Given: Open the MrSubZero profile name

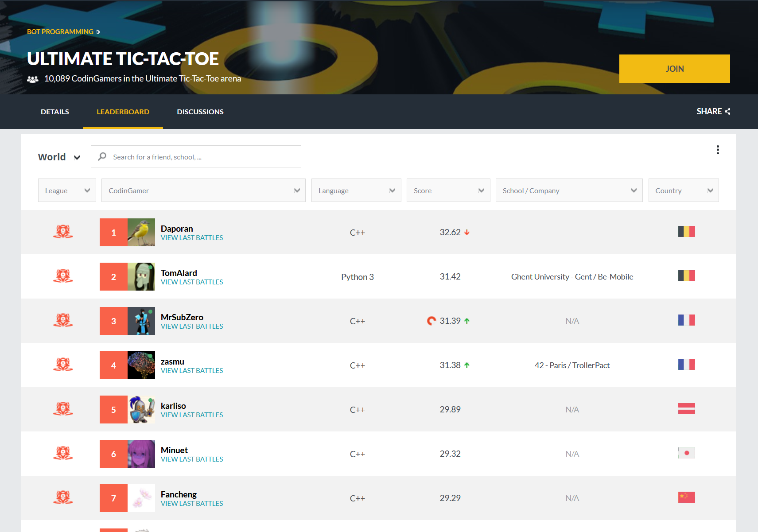Looking at the screenshot, I should pyautogui.click(x=182, y=317).
